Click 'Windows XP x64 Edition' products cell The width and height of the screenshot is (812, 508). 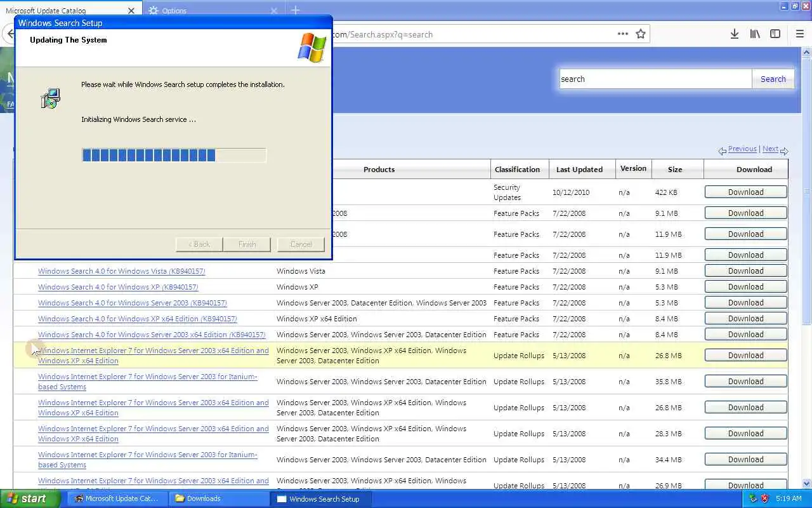pos(317,319)
